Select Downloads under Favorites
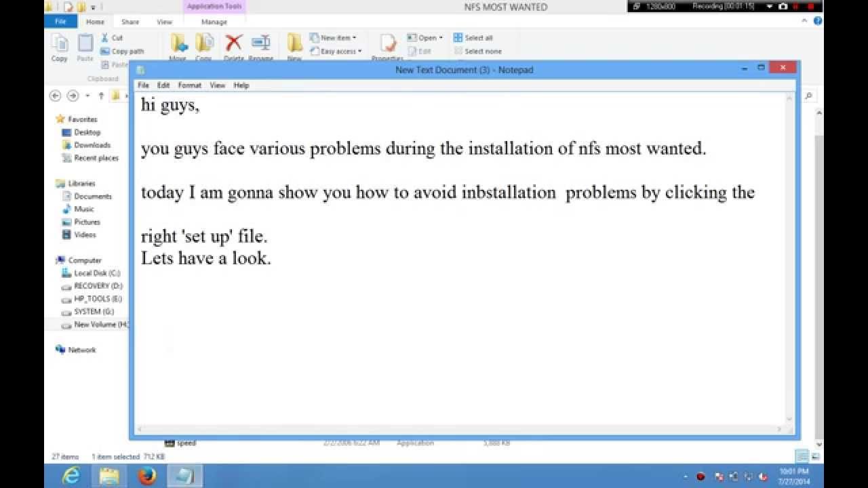The image size is (868, 488). coord(86,145)
